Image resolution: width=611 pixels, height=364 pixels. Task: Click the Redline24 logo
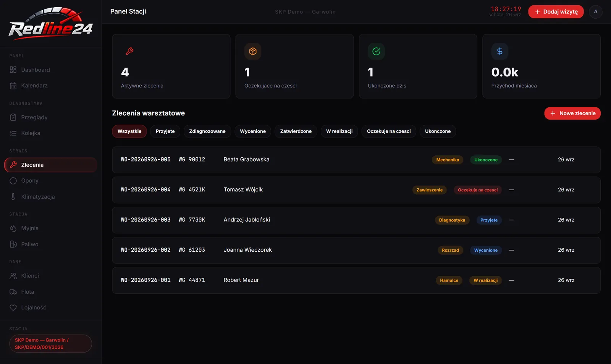(50, 24)
